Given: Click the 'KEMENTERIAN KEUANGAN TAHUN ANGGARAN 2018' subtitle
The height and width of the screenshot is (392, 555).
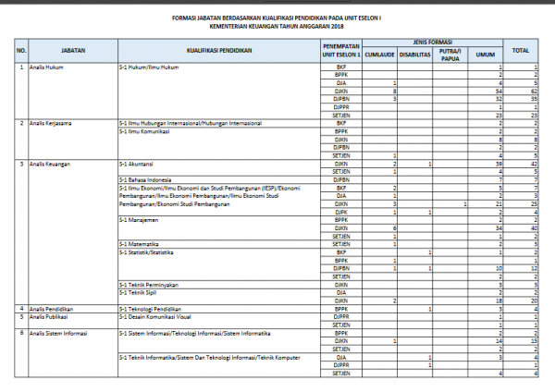Looking at the screenshot, I should pyautogui.click(x=277, y=27).
